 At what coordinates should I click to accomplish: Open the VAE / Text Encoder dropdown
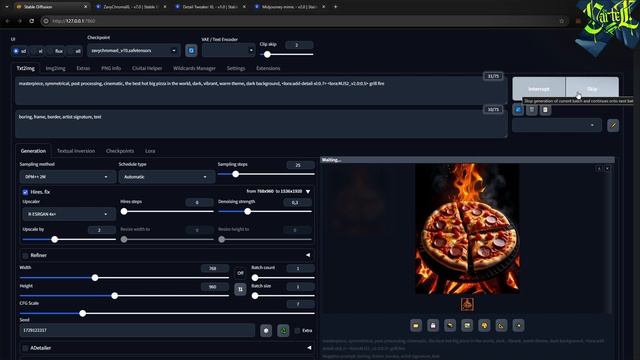(228, 51)
